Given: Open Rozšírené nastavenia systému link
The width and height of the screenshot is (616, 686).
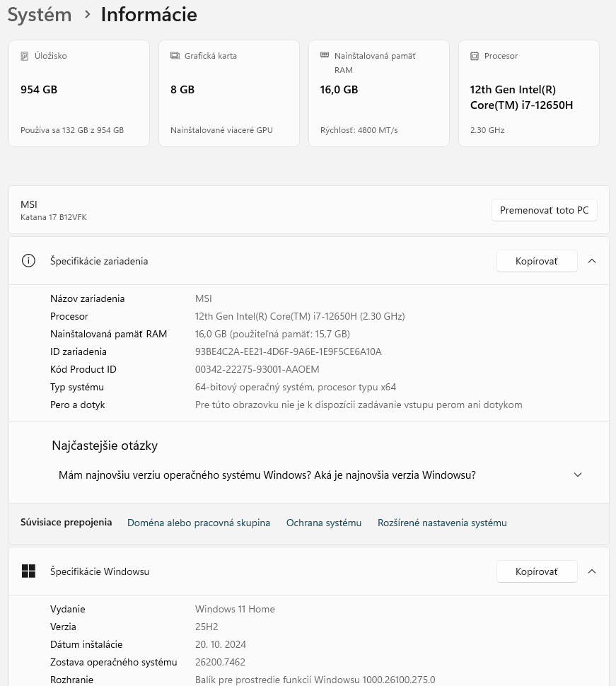Looking at the screenshot, I should 442,523.
